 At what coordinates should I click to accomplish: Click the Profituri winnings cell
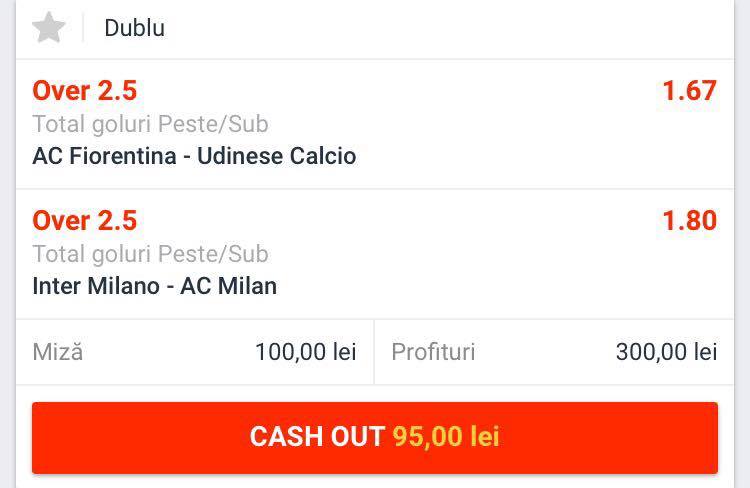click(554, 352)
